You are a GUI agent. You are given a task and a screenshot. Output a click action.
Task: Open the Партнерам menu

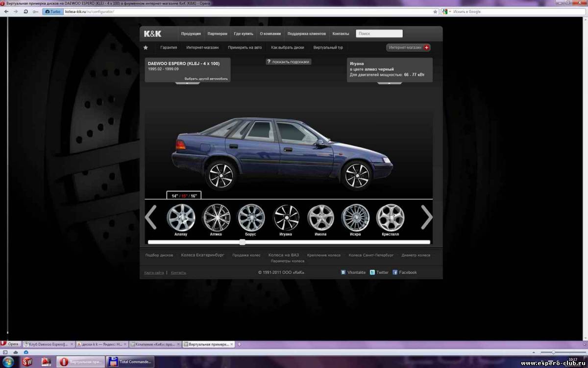coord(217,34)
